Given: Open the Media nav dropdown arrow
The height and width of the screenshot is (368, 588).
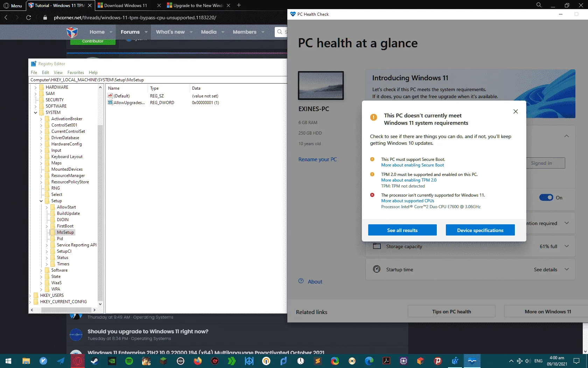Looking at the screenshot, I should tap(223, 32).
